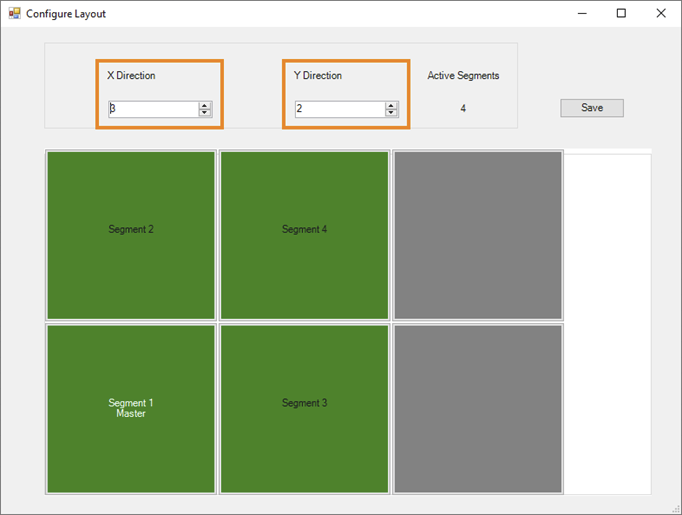Click the X Direction label
The height and width of the screenshot is (515, 682).
[x=131, y=76]
